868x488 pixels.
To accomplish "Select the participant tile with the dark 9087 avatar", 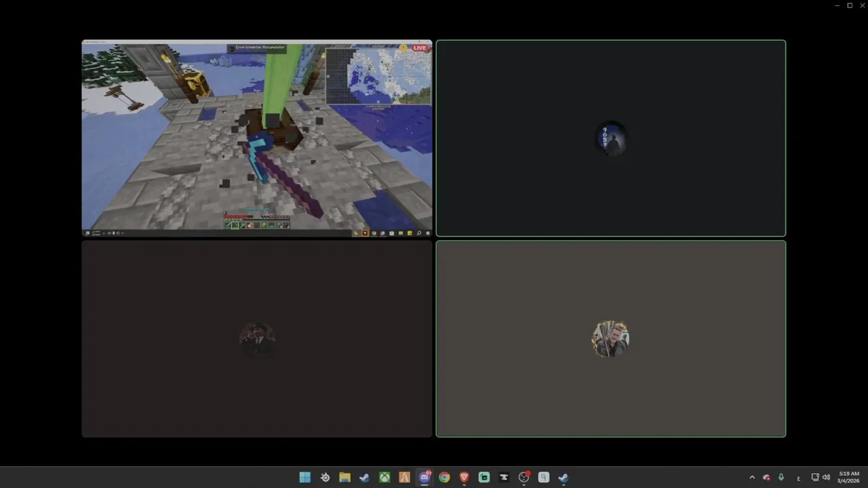I will tap(611, 138).
